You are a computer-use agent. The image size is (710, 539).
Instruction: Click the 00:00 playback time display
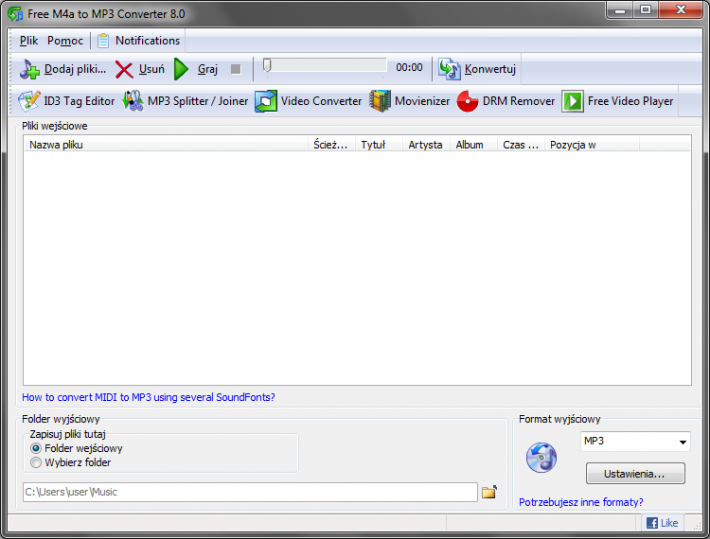409,67
